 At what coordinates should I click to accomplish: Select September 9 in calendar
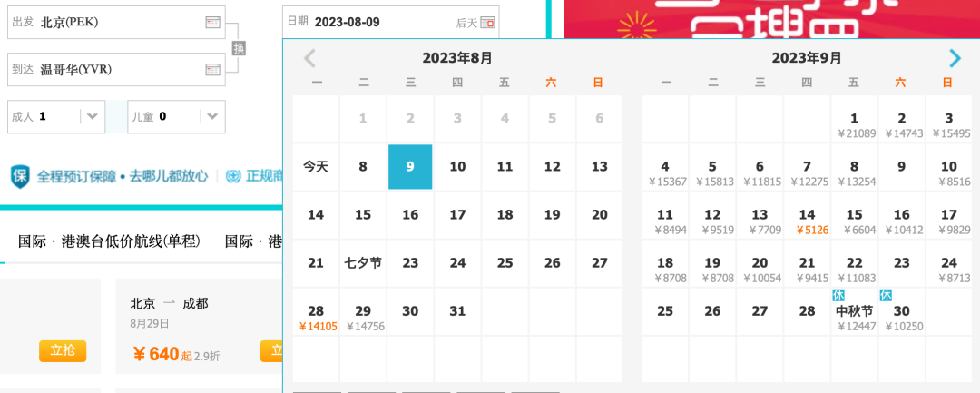click(902, 167)
